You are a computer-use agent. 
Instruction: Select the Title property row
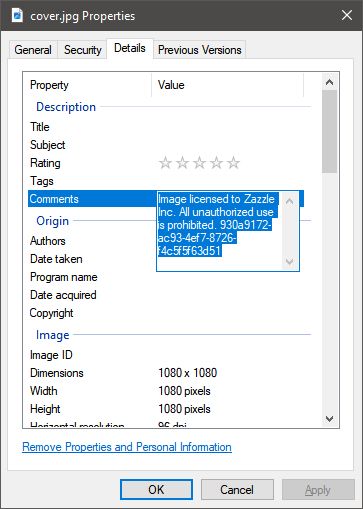click(x=166, y=127)
